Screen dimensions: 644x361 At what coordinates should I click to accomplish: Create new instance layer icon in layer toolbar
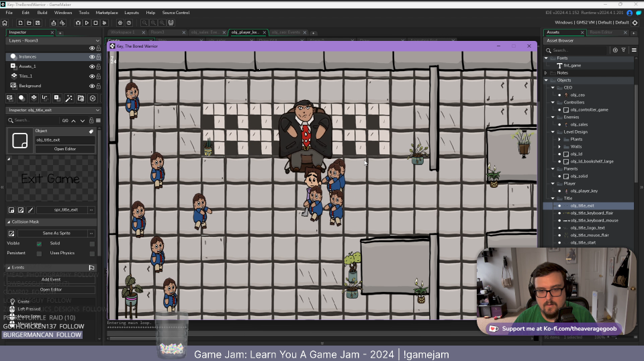[21, 98]
